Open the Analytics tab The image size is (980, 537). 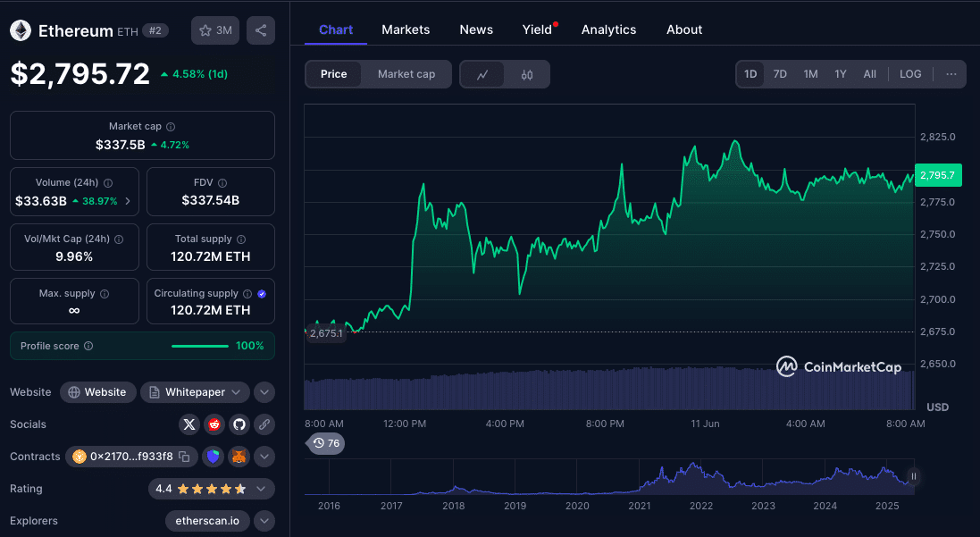608,29
